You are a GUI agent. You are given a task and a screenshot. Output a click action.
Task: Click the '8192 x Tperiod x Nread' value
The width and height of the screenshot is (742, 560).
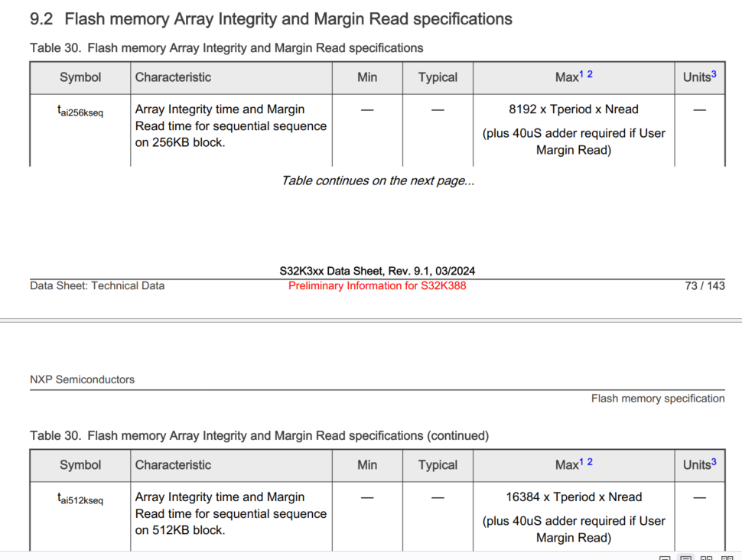574,109
